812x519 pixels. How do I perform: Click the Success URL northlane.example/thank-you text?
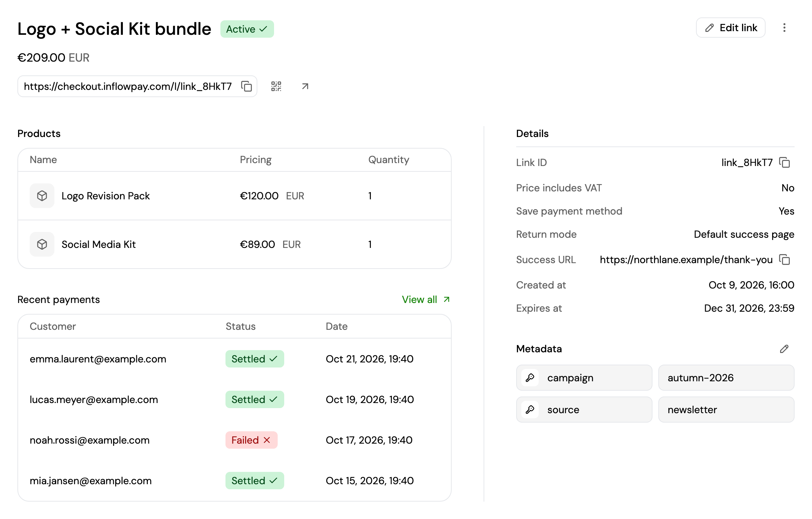point(686,259)
